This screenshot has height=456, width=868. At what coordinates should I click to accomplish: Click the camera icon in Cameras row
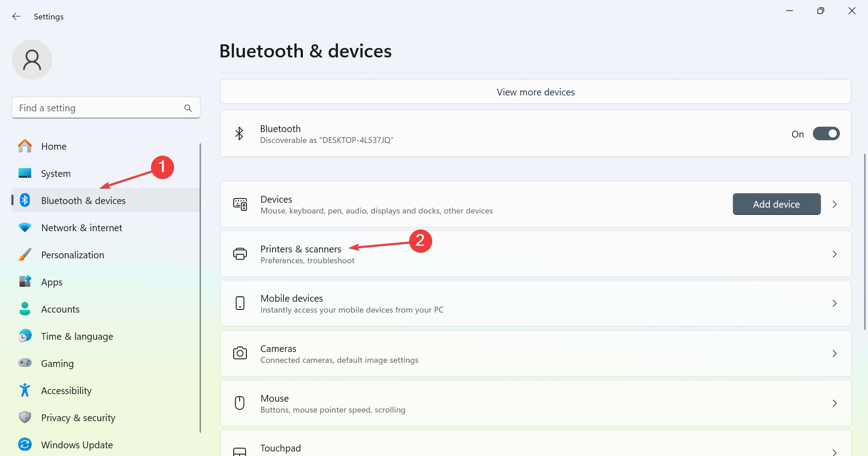(x=240, y=353)
